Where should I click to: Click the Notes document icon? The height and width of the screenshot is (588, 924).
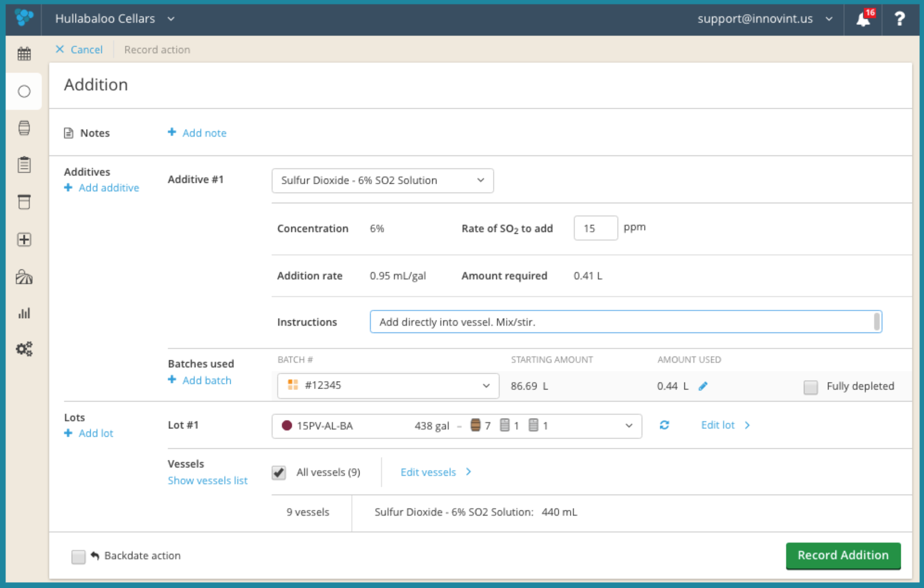(69, 133)
